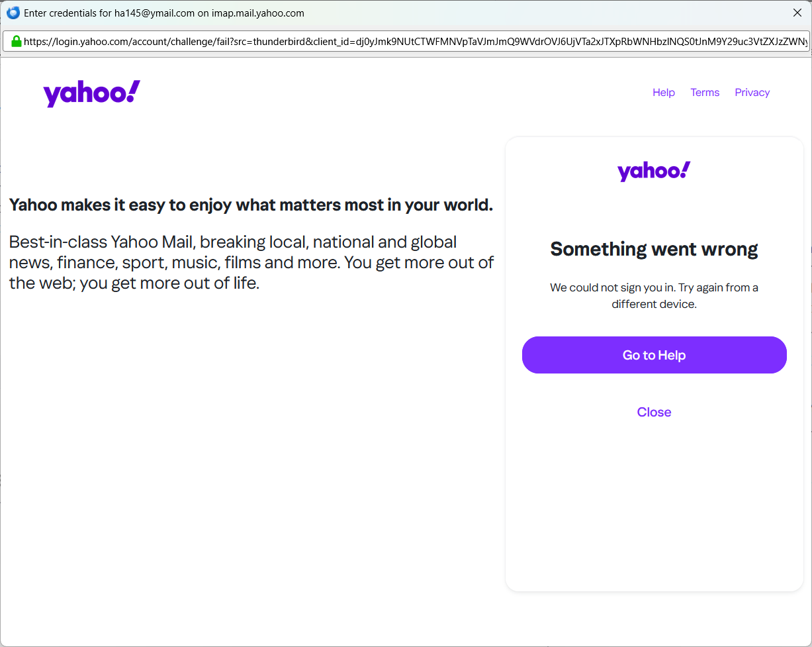This screenshot has height=647, width=812.
Task: Select the login.yahoo.com URL address field
Action: [x=406, y=41]
